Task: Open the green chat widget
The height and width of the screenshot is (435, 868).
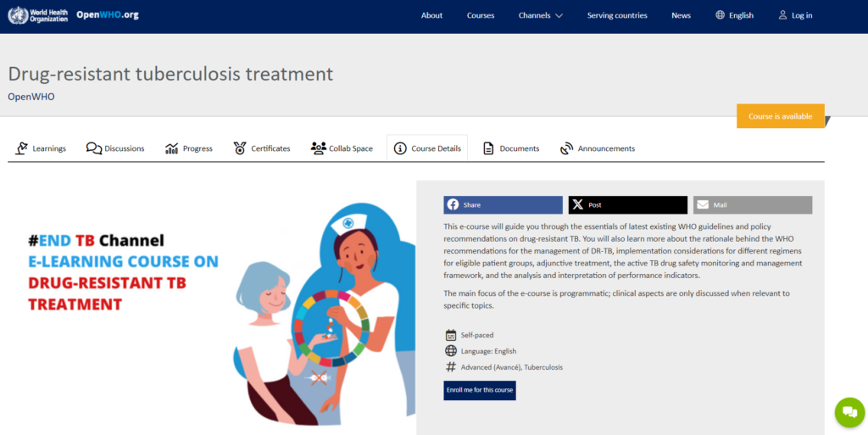Action: [x=849, y=412]
